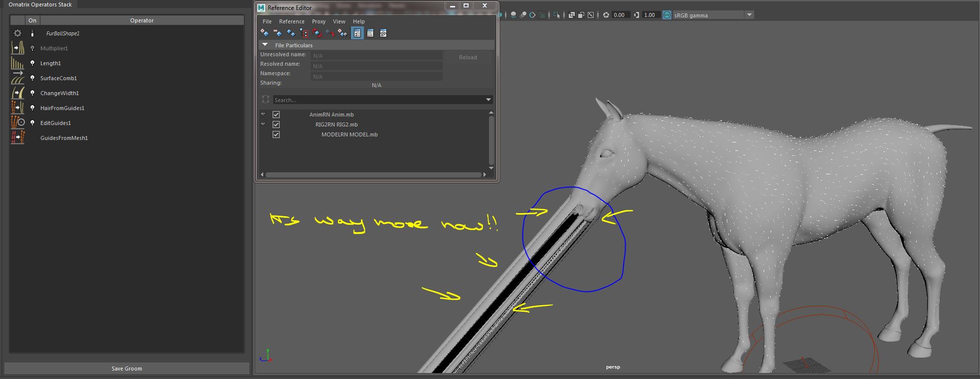Click the Create Reference toolbar icon
The height and width of the screenshot is (379, 980).
pyautogui.click(x=265, y=33)
